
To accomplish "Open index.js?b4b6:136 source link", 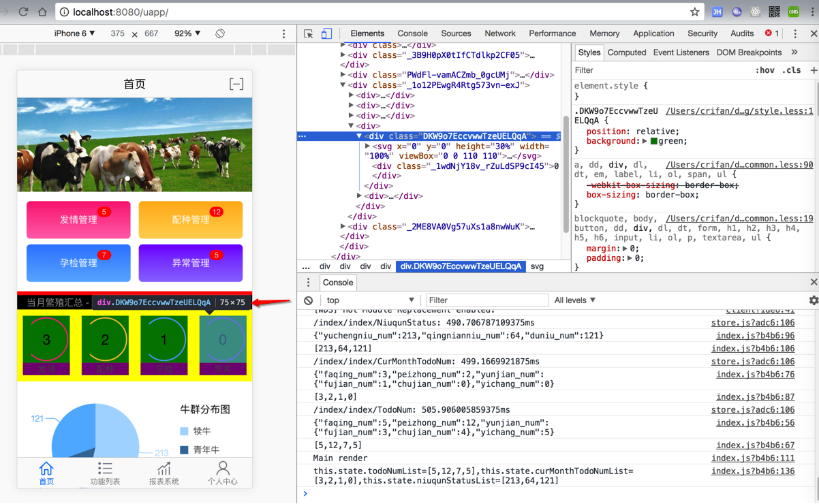I will coord(753,471).
